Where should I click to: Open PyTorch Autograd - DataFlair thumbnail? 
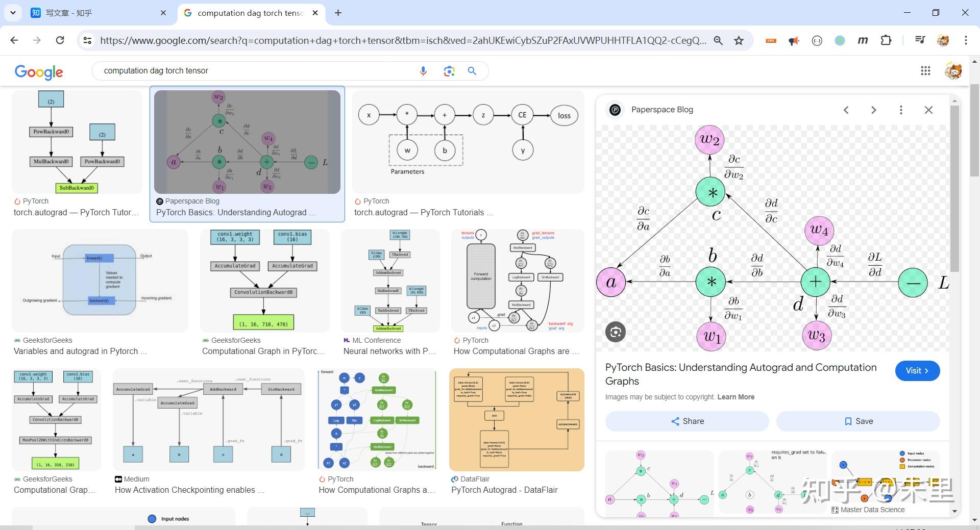tap(517, 420)
